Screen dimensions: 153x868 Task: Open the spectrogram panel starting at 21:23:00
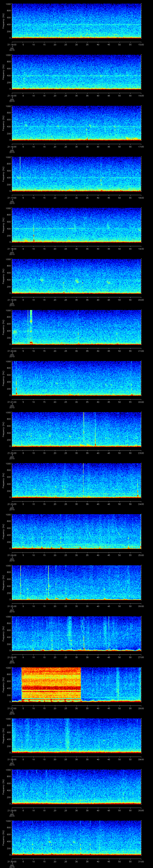76,481
